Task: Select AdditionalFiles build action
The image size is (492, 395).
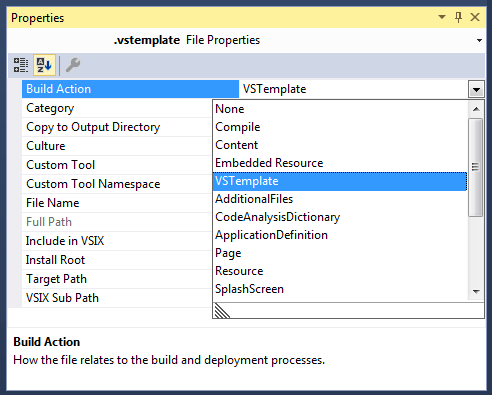Action: (340, 199)
